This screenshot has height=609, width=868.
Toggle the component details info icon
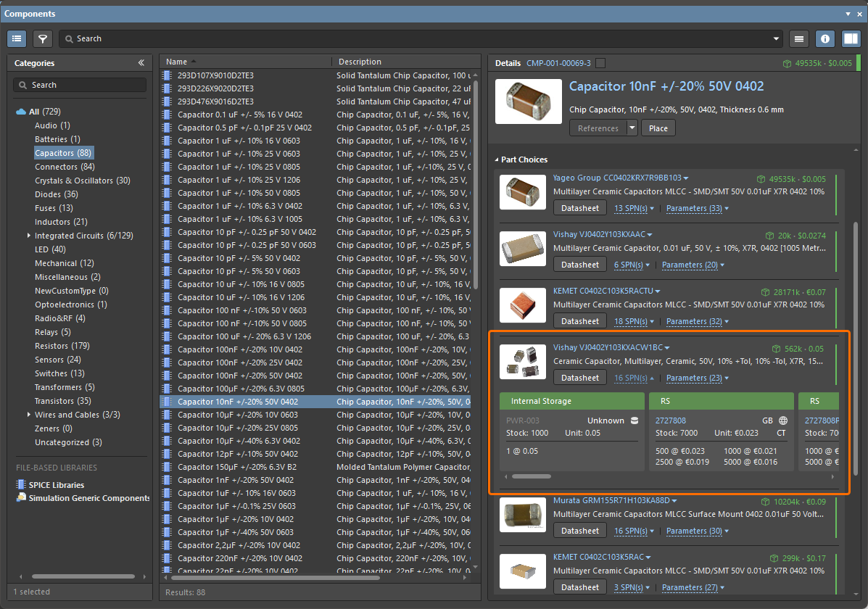click(x=824, y=38)
